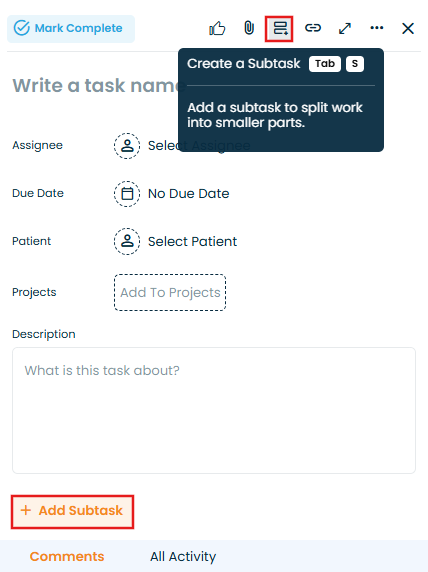Switch to the Comments tab
Viewport: 428px width, 572px height.
[67, 557]
